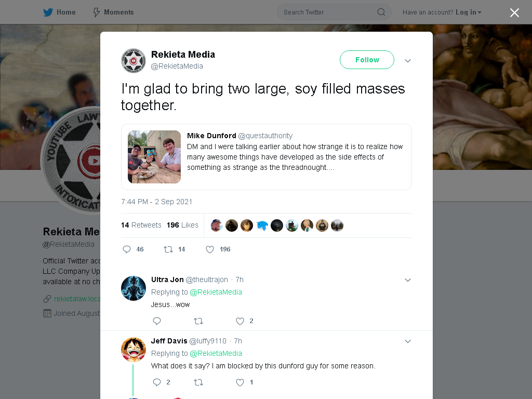Open the quoted Mike Dunford tweet photo

pos(154,157)
